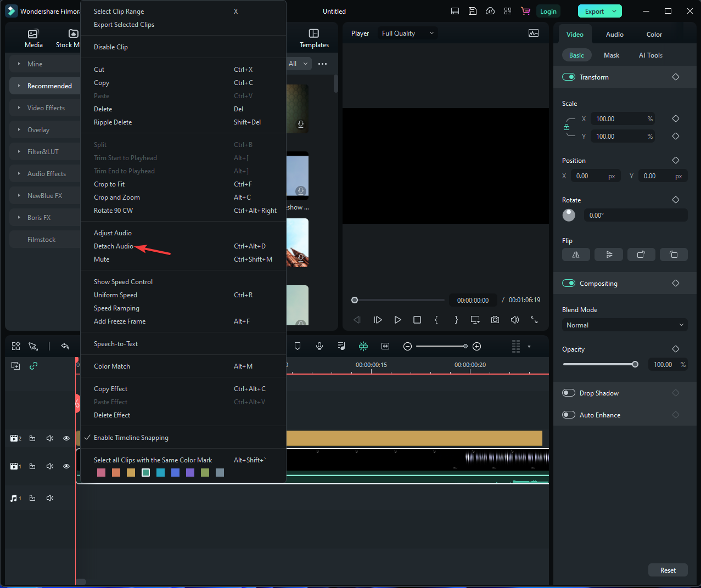The height and width of the screenshot is (588, 701).
Task: Add a keyframe with the Rotate diamond icon
Action: [676, 200]
